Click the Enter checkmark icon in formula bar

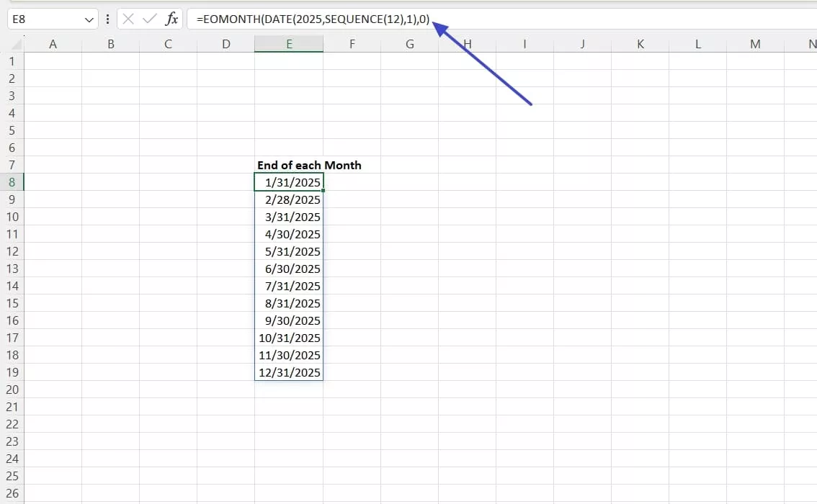tap(148, 19)
